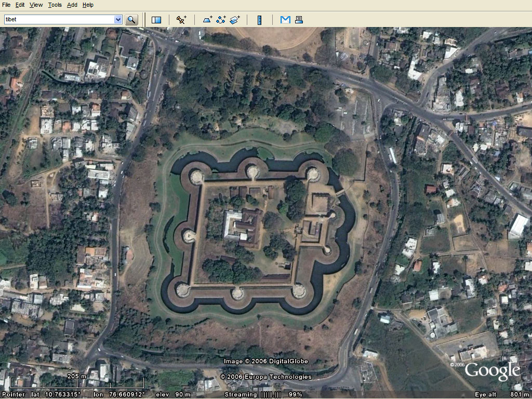Open the Ruler measuring tool

[x=260, y=20]
